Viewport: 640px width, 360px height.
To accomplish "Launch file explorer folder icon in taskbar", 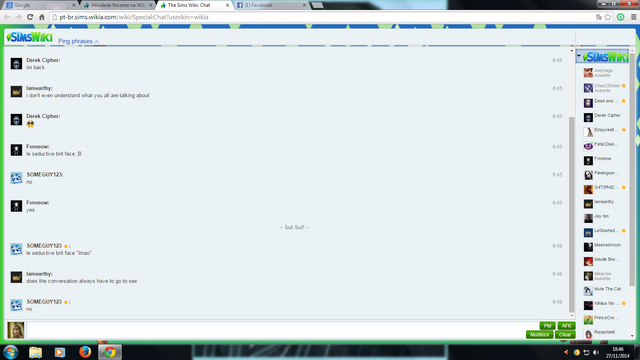I will point(36,352).
